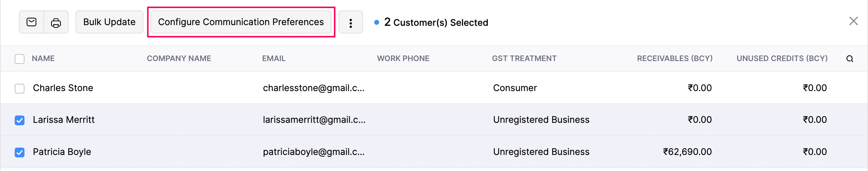Toggle the select-all checkbox in header

[20, 59]
